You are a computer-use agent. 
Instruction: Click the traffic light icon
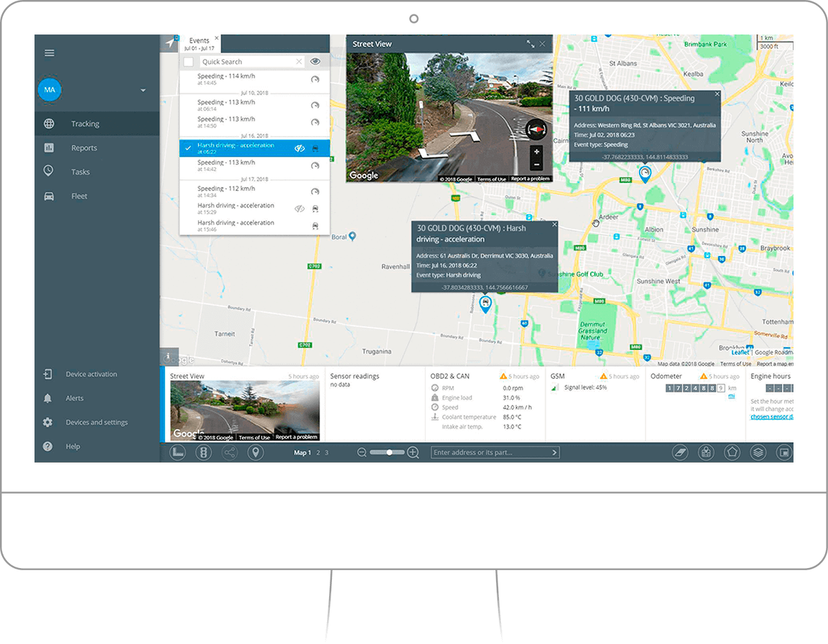coord(204,453)
